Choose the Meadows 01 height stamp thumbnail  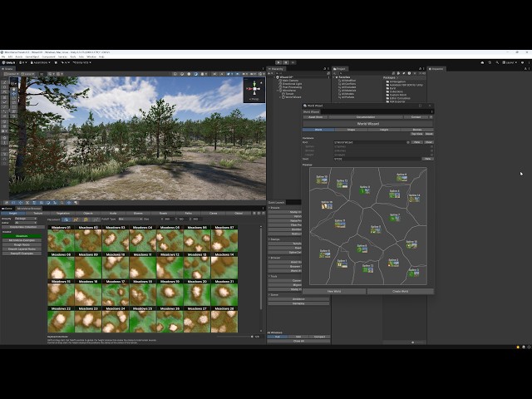[61, 239]
